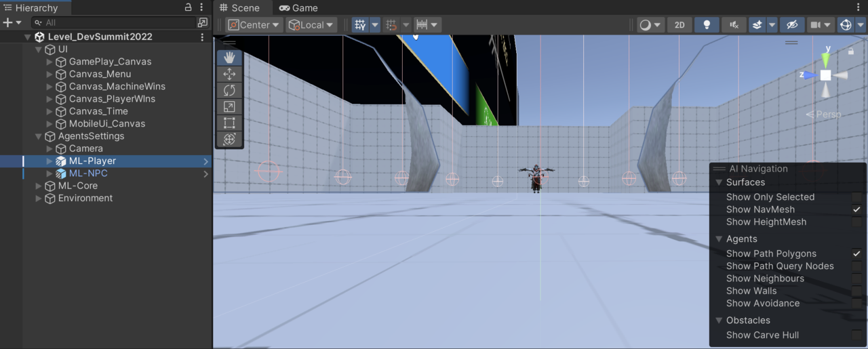Select Canvas_Menu in Hierarchy
Viewport: 868px width, 349px height.
(x=100, y=74)
